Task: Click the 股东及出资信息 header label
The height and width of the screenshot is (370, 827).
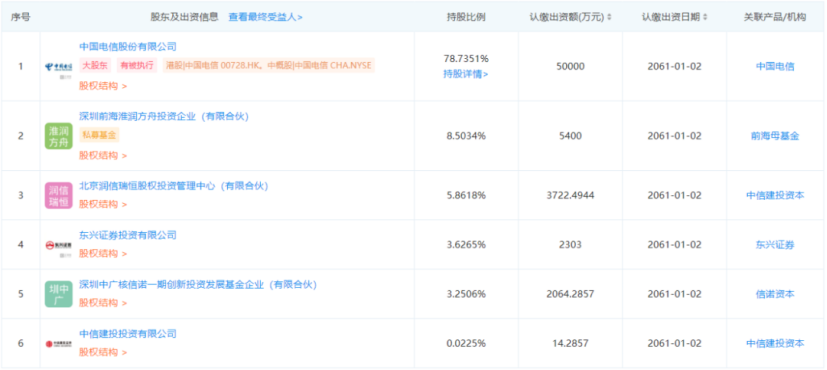Action: tap(184, 17)
